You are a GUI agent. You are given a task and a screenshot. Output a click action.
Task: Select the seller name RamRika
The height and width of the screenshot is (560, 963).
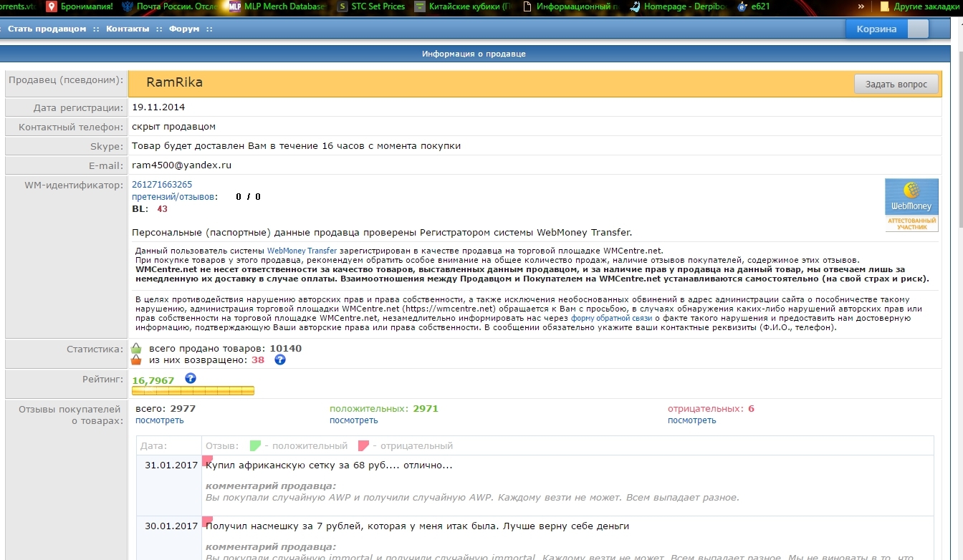[174, 82]
